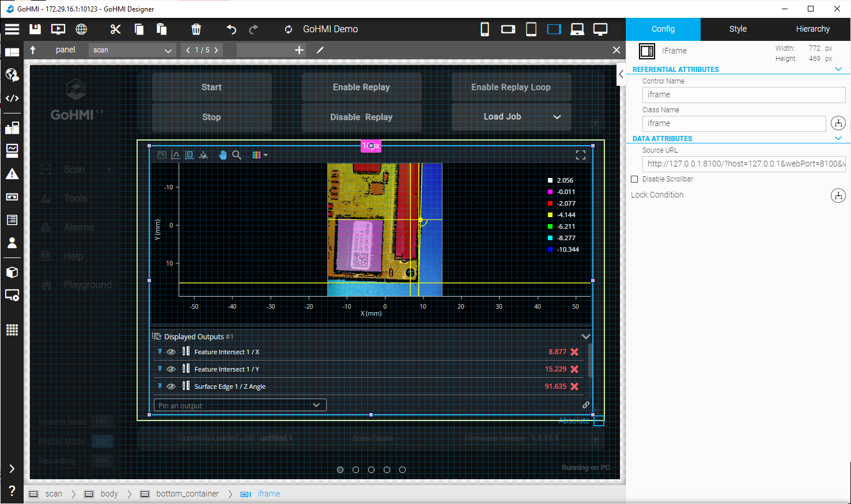The width and height of the screenshot is (851, 504).
Task: Open the scan panel dropdown
Action: point(132,50)
